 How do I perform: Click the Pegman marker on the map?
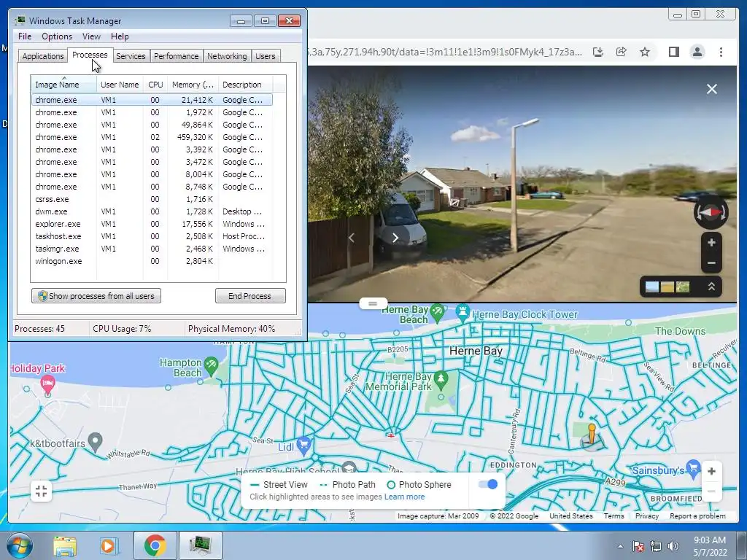pos(591,436)
